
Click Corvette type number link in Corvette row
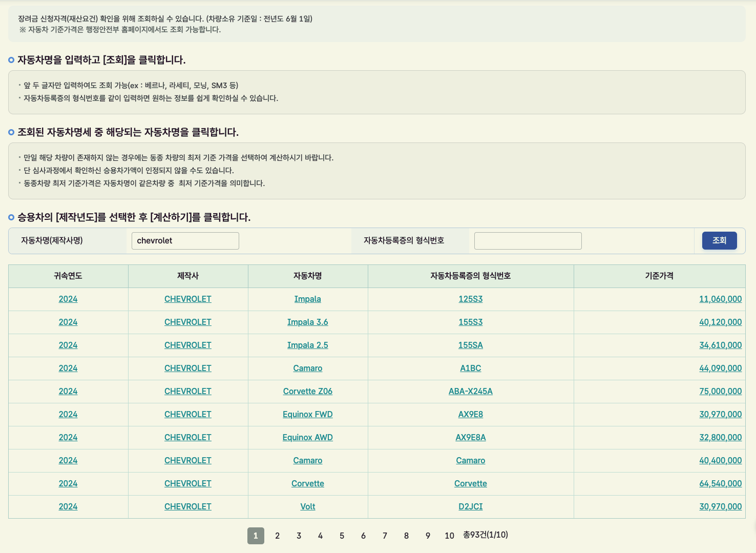pyautogui.click(x=470, y=483)
